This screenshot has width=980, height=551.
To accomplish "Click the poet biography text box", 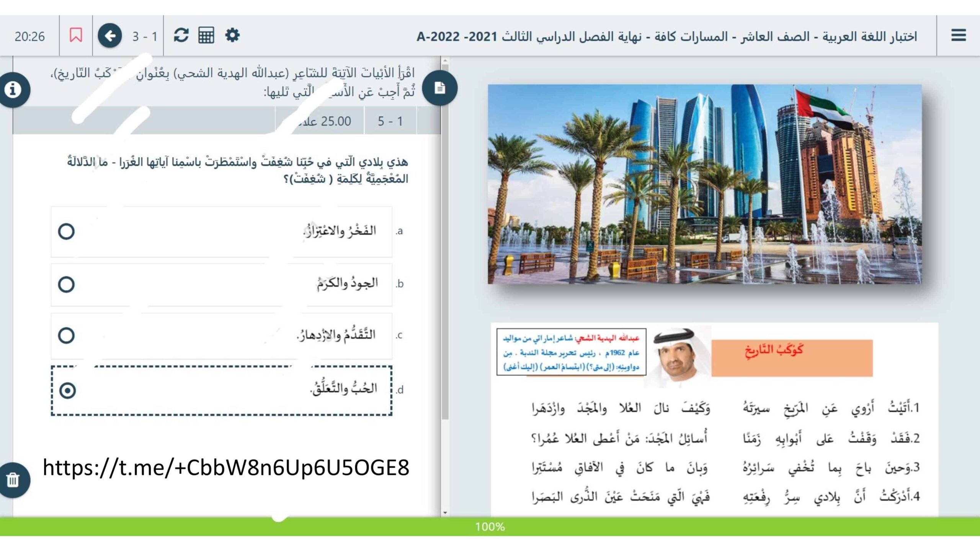I will [x=571, y=352].
